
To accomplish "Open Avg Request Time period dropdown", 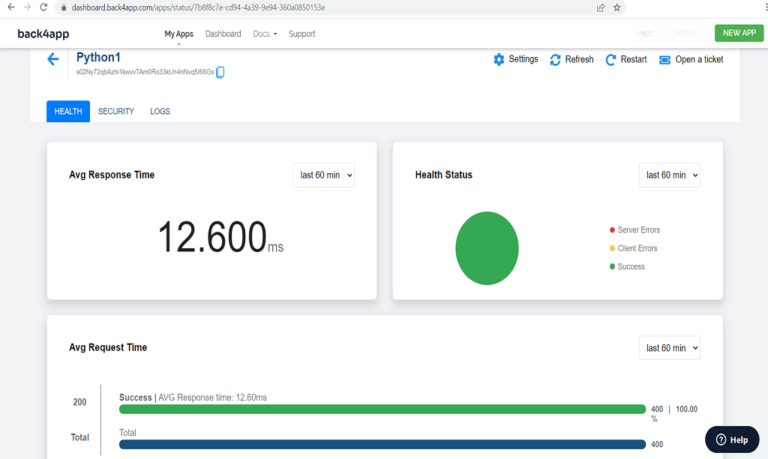I will [669, 348].
